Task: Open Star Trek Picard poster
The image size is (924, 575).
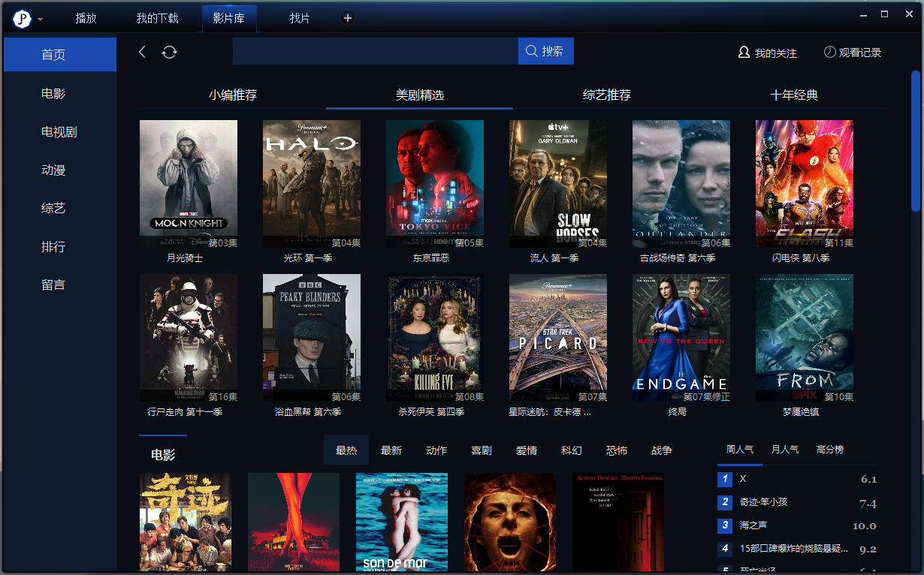Action: (x=558, y=338)
